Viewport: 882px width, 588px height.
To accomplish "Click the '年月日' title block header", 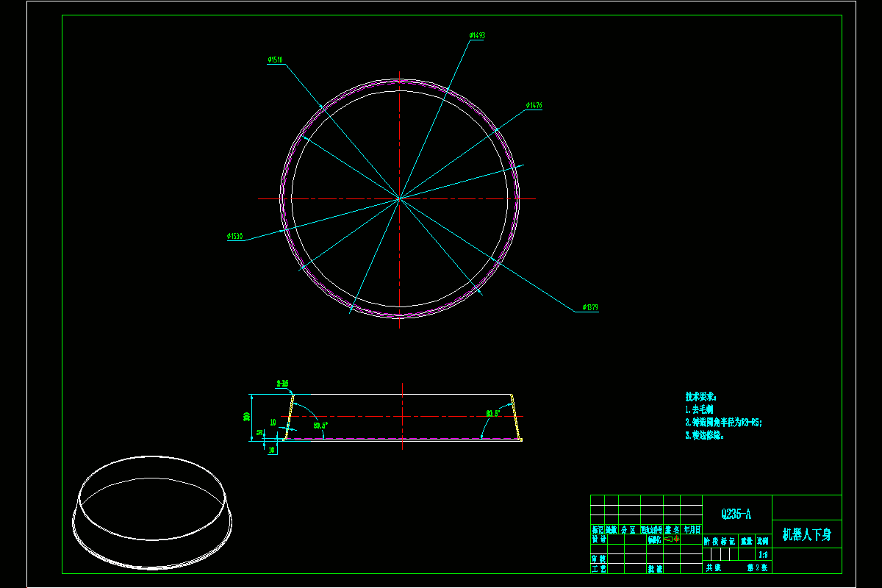I will 692,528.
